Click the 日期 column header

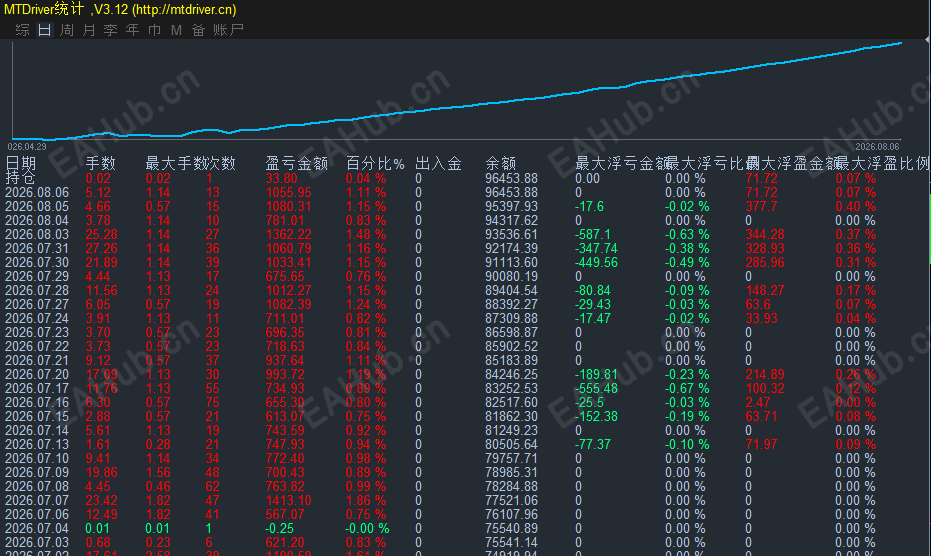pyautogui.click(x=21, y=163)
